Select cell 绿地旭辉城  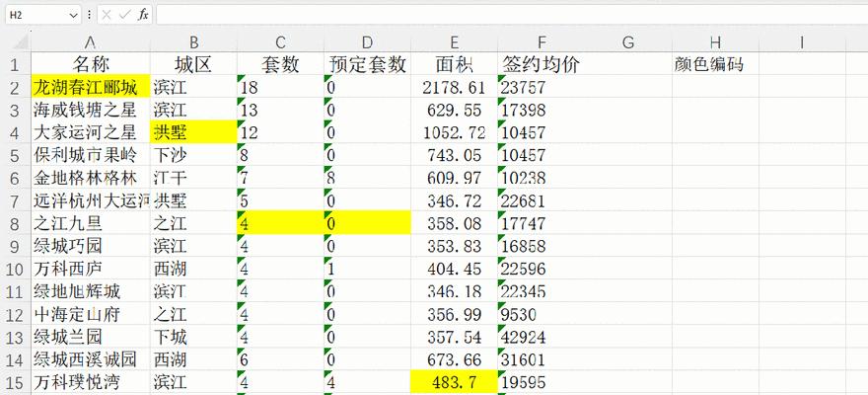pos(90,291)
